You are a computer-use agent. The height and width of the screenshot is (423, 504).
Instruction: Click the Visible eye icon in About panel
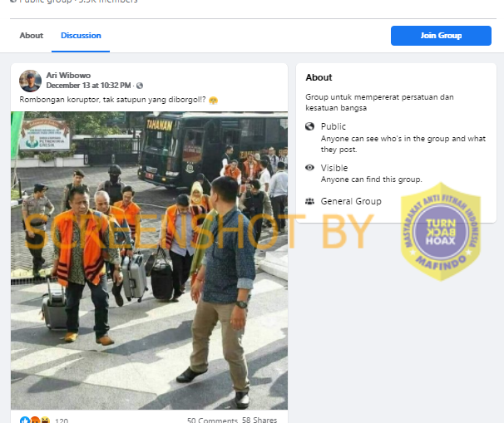click(309, 168)
